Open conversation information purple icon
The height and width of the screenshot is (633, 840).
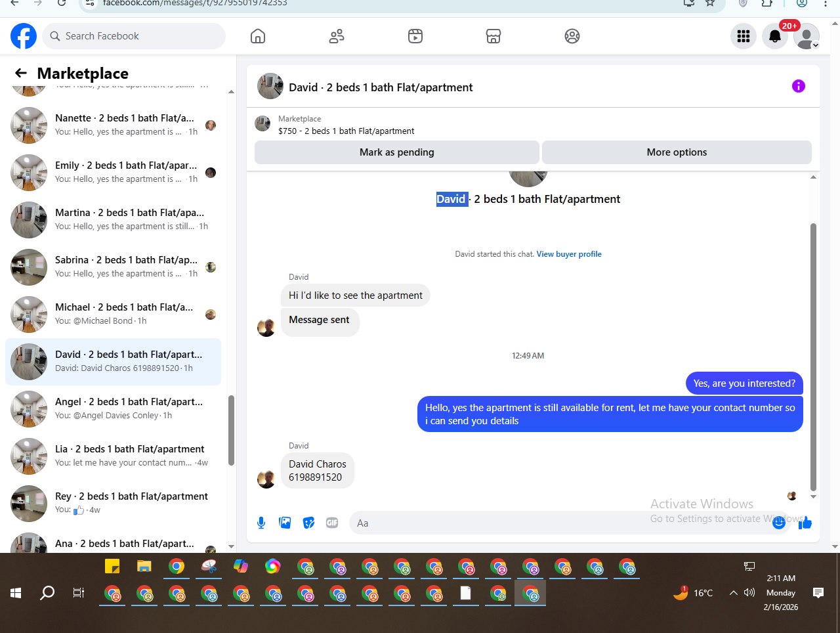tap(799, 86)
